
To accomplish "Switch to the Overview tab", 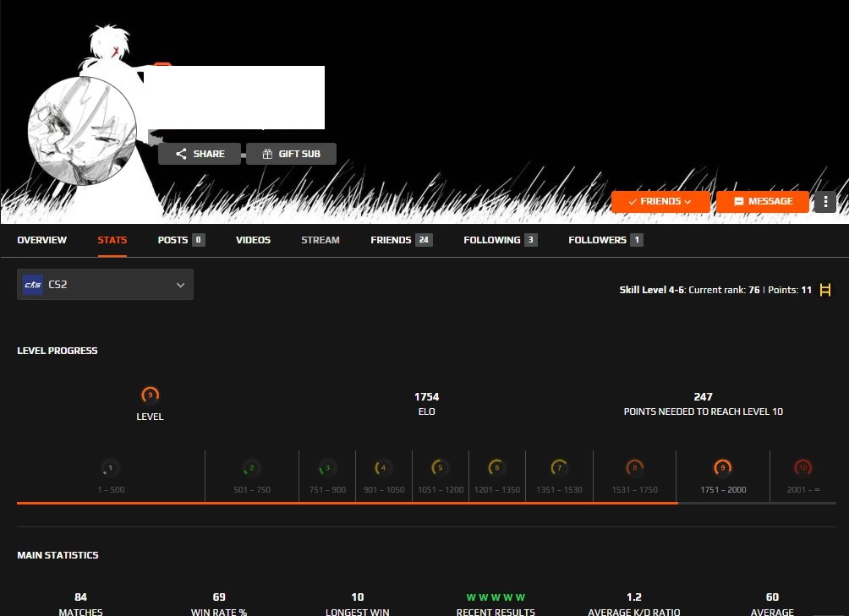I will pos(41,240).
